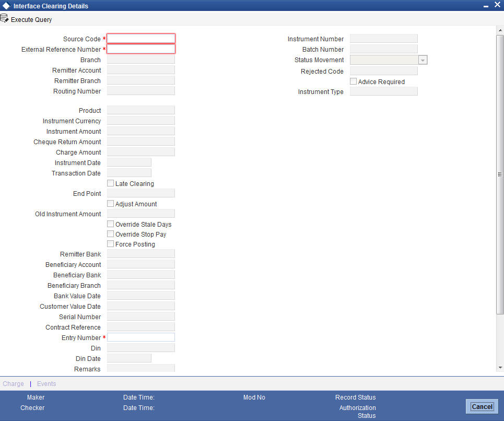Screen dimensions: 504x421
Task: Click the Product field
Action: pyautogui.click(x=141, y=110)
